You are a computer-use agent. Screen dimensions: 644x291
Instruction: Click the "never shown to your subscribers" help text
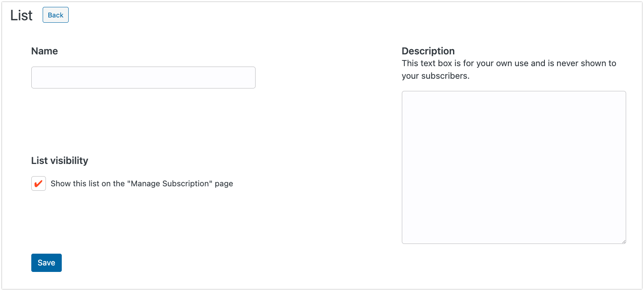tap(509, 69)
